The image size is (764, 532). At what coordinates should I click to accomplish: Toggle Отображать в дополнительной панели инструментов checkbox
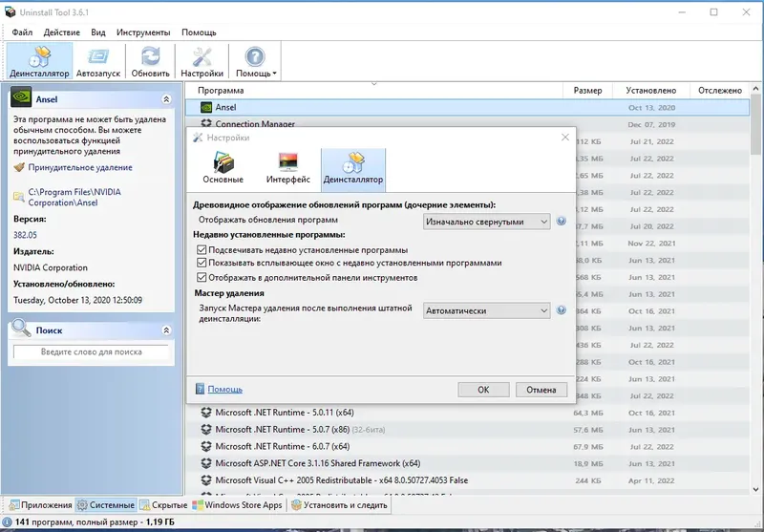click(202, 277)
